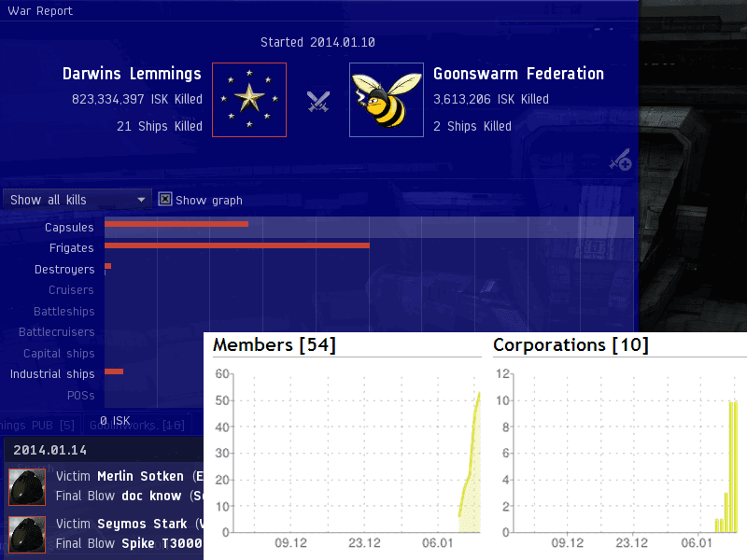Click the Darwins Lemmings star logo
The image size is (747, 560).
pos(249,100)
